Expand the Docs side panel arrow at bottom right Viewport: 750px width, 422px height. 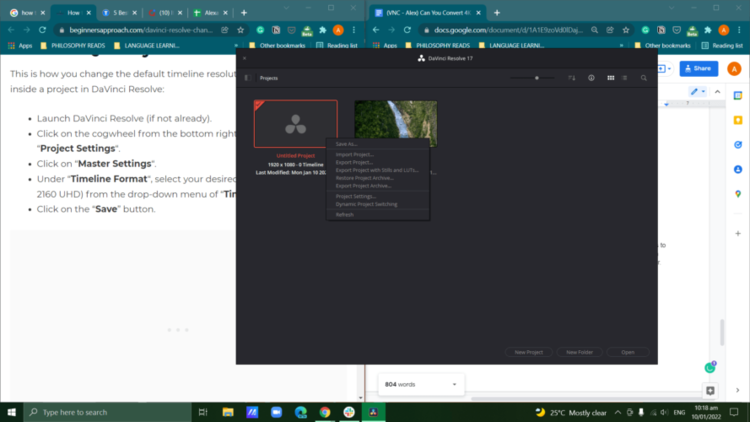point(738,390)
